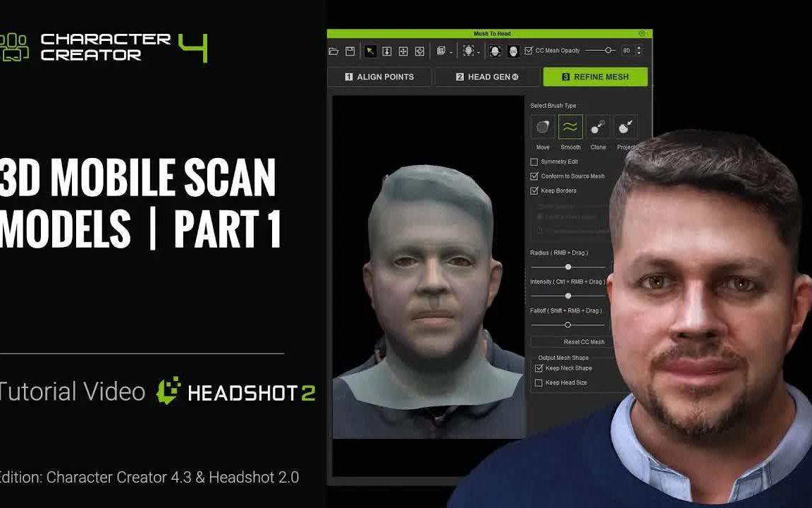The image size is (812, 508).
Task: Uncheck Conform to Source Mesh
Action: [x=534, y=176]
